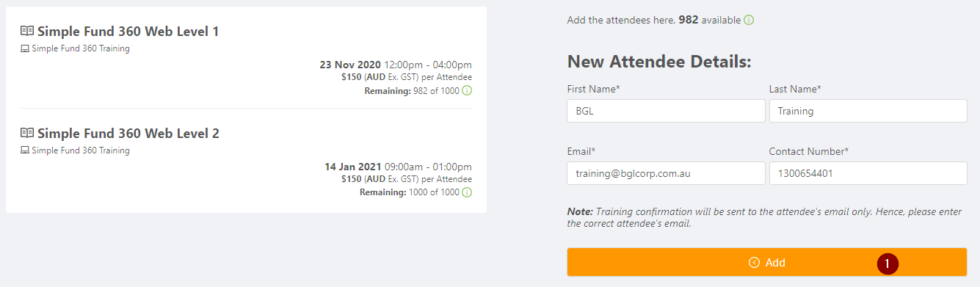
Task: Click the book icon beside Web Level 2
Action: coord(27,134)
